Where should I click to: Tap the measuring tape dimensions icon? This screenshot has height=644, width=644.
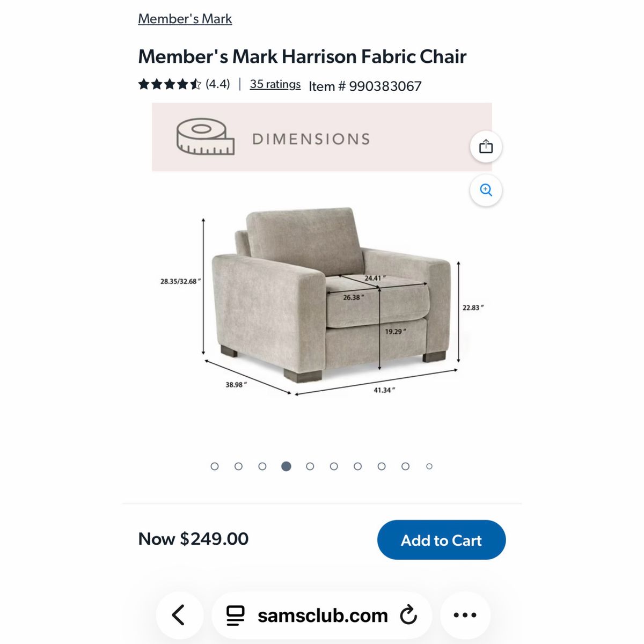(x=206, y=137)
